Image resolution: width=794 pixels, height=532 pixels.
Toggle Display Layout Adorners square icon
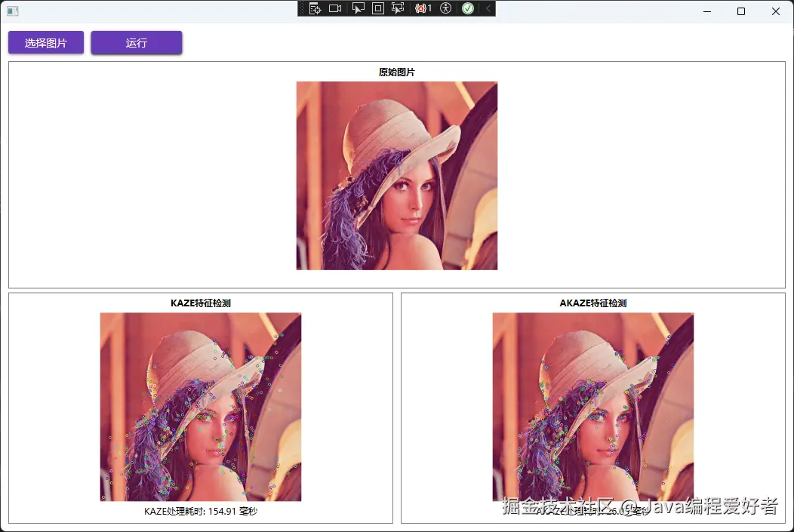click(378, 8)
